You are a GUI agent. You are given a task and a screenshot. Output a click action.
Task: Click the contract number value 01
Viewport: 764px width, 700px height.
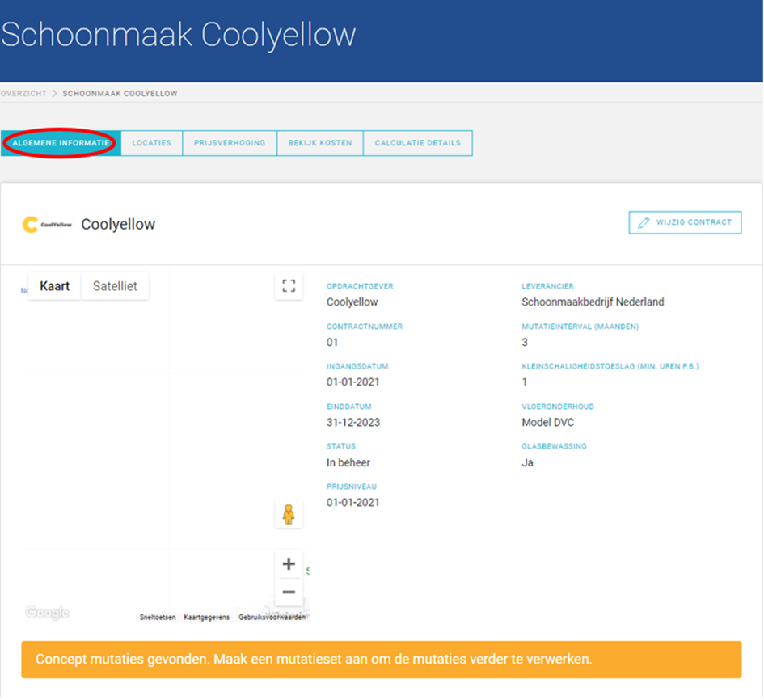[332, 343]
